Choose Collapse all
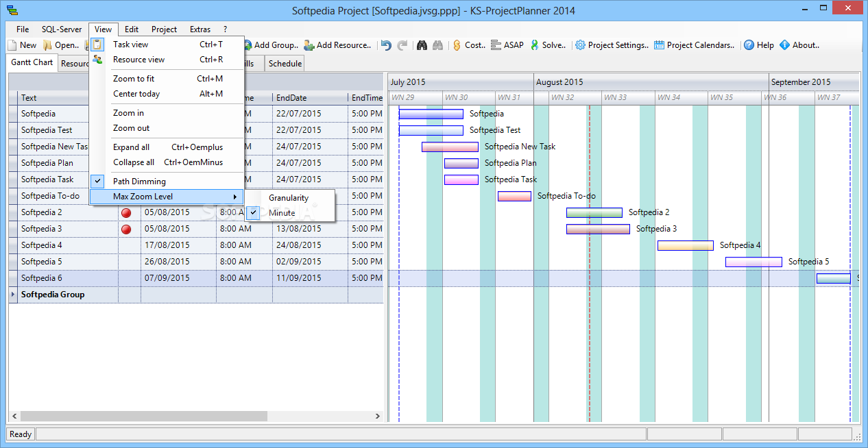868x448 pixels. point(167,162)
